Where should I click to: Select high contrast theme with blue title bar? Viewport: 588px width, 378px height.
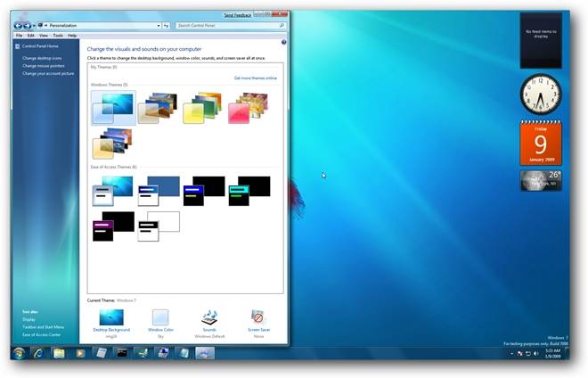[204, 191]
